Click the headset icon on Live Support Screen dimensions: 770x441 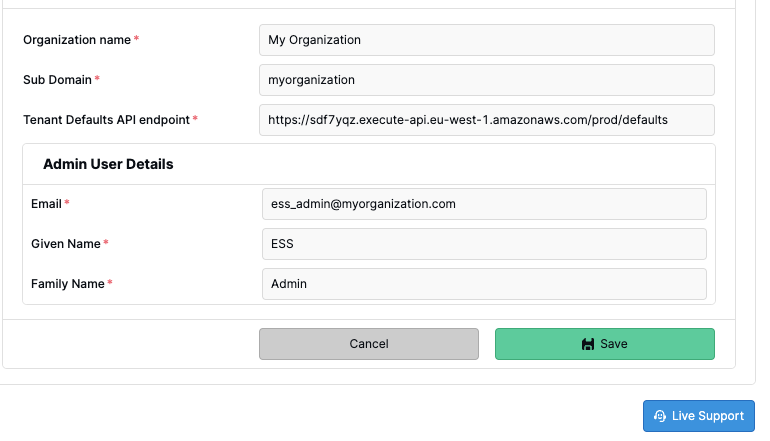pyautogui.click(x=660, y=416)
